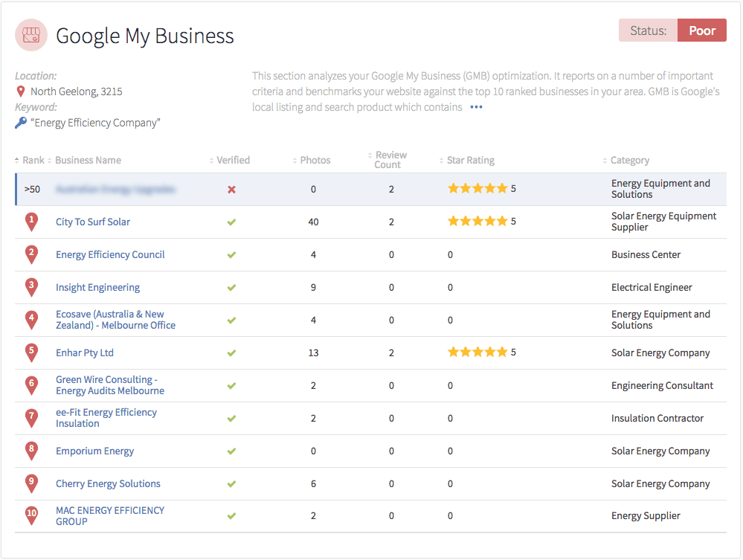
Task: Open Cherry Energy Solutions listing
Action: [108, 483]
